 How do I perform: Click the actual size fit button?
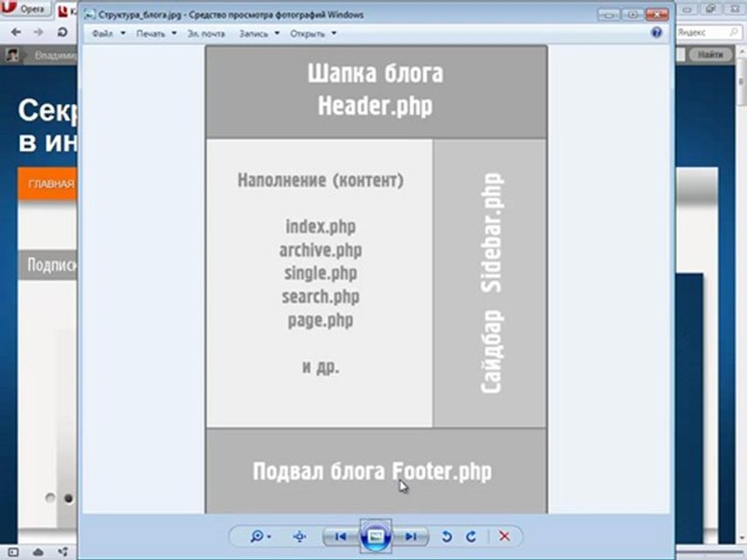tap(299, 537)
